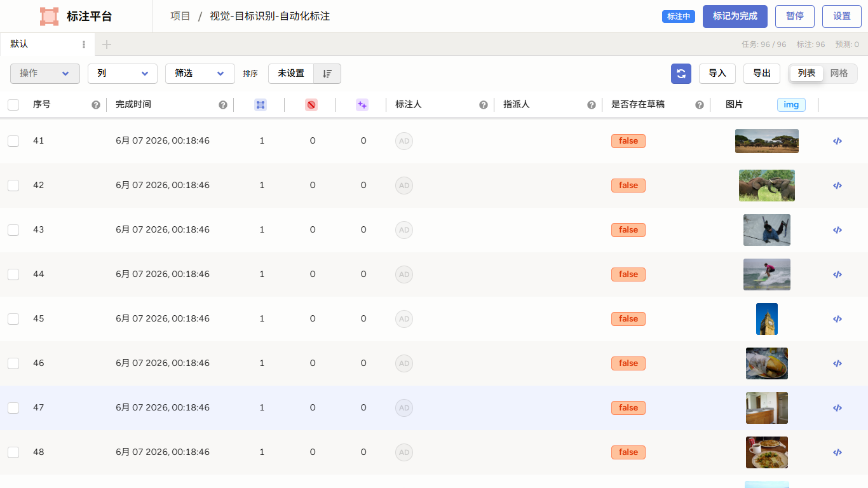This screenshot has height=488, width=868.
Task: Open Big Ben thumbnail in row 45
Action: point(767,319)
